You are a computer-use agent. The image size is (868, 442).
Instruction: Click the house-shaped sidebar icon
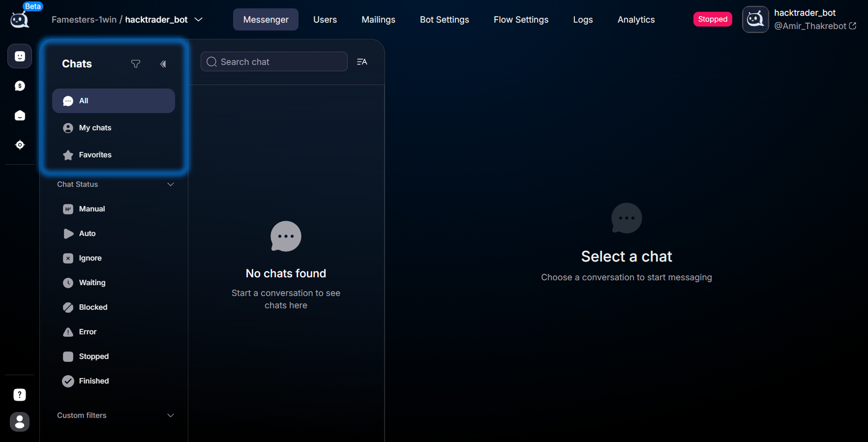(20, 116)
